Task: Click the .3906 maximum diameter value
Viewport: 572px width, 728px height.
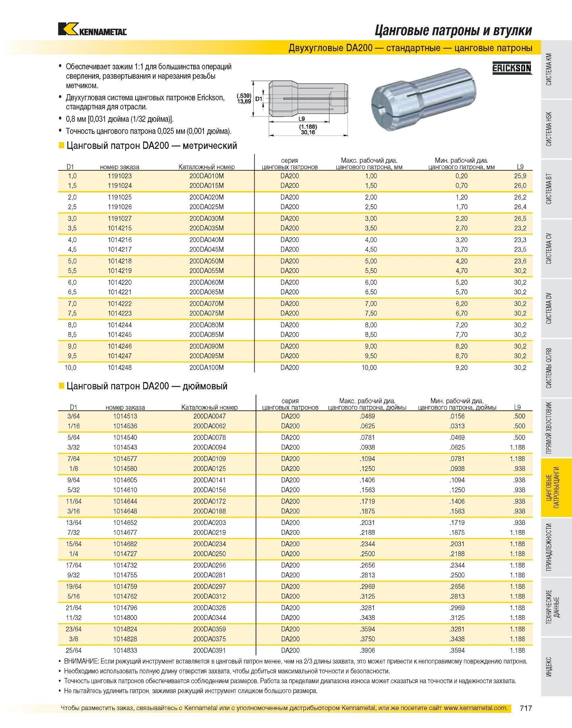Action: click(367, 650)
